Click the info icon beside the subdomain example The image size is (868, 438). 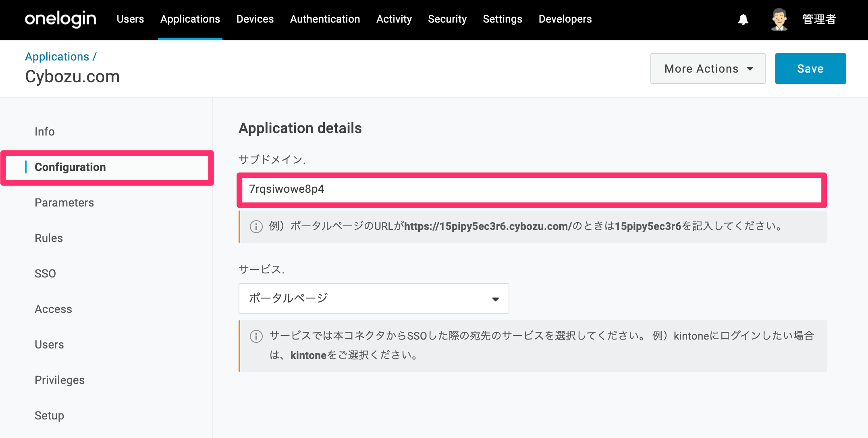pos(256,226)
